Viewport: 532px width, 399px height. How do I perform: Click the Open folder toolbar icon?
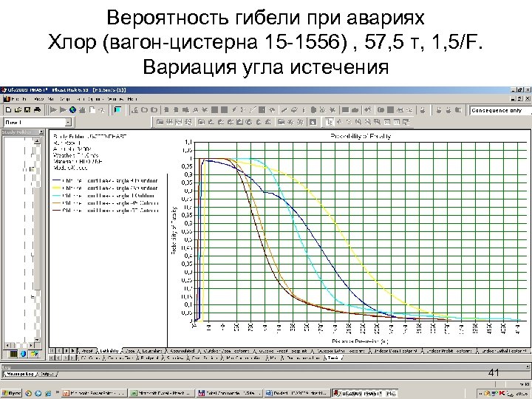click(x=18, y=109)
